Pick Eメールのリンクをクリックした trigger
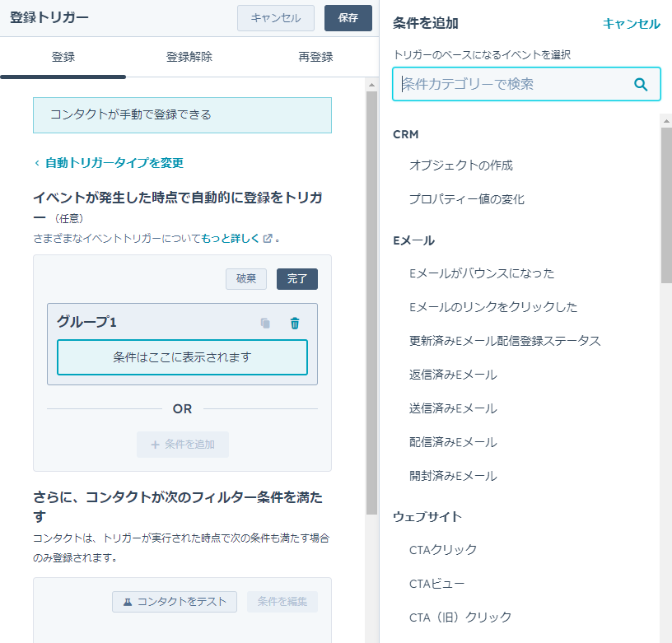The image size is (672, 643). [492, 307]
